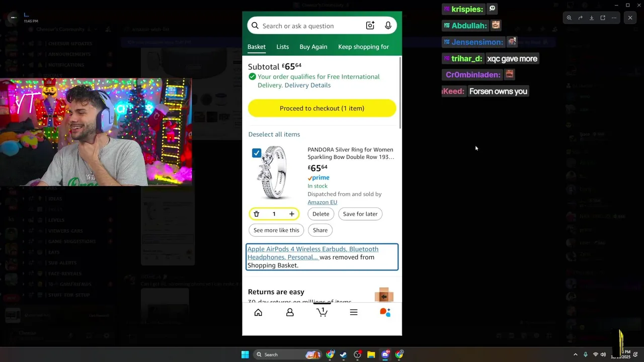Click the Amazon page vertical scrollbar
Image resolution: width=644 pixels, height=362 pixels.
(400, 92)
